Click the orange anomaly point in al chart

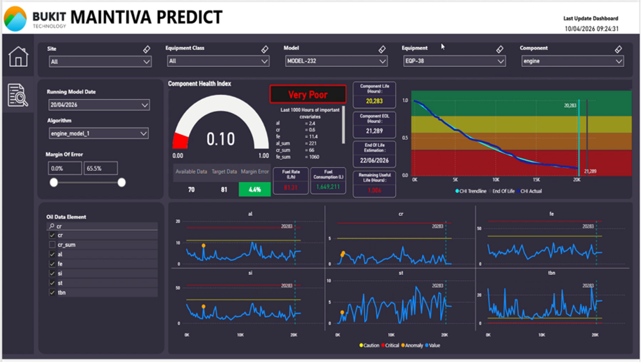pos(203,245)
